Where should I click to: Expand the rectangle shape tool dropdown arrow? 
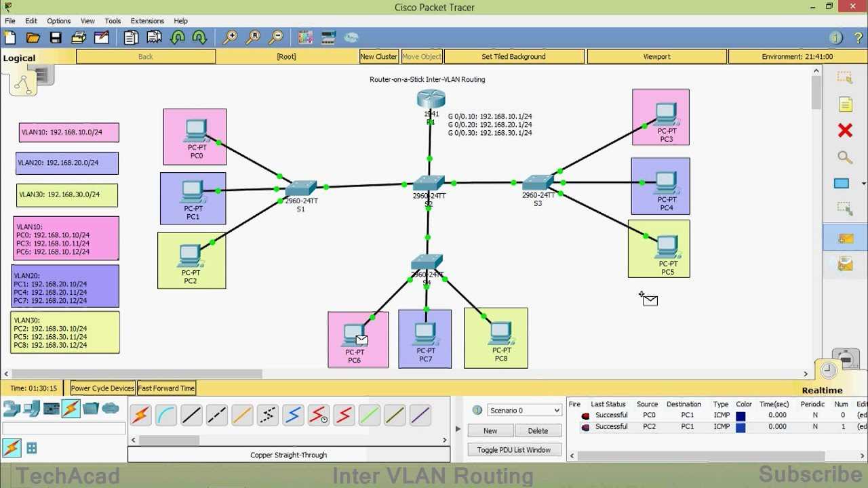[863, 184]
